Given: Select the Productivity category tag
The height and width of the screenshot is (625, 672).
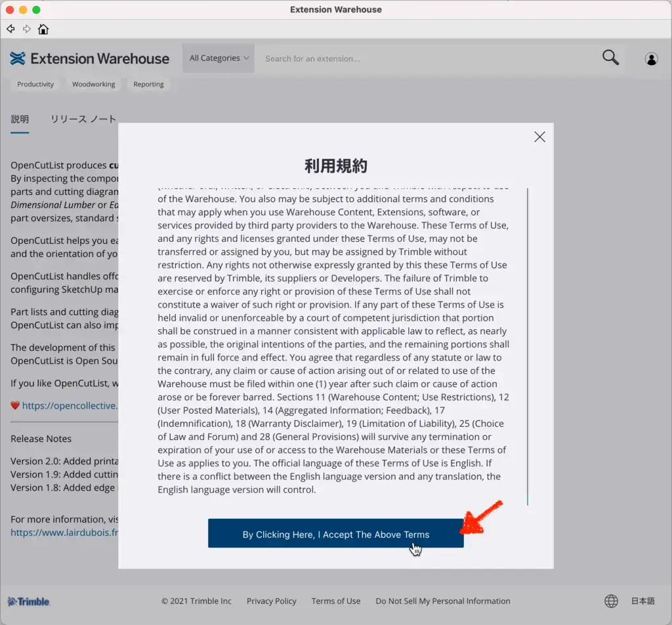Looking at the screenshot, I should tap(35, 85).
